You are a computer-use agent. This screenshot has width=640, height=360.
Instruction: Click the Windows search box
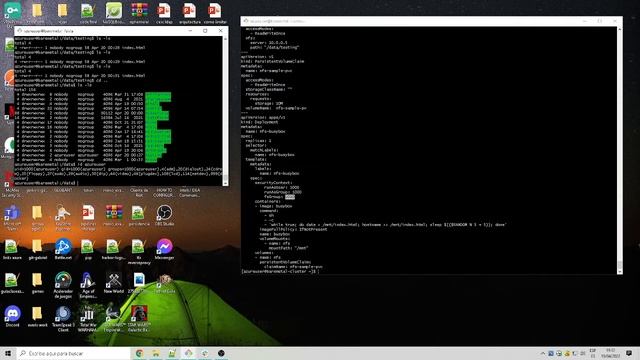73,353
